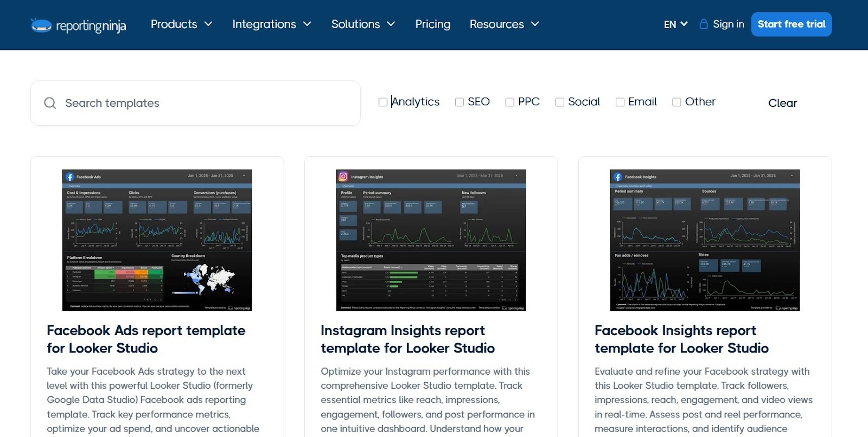
Task: Click the lock icon beside Sign in
Action: (704, 24)
